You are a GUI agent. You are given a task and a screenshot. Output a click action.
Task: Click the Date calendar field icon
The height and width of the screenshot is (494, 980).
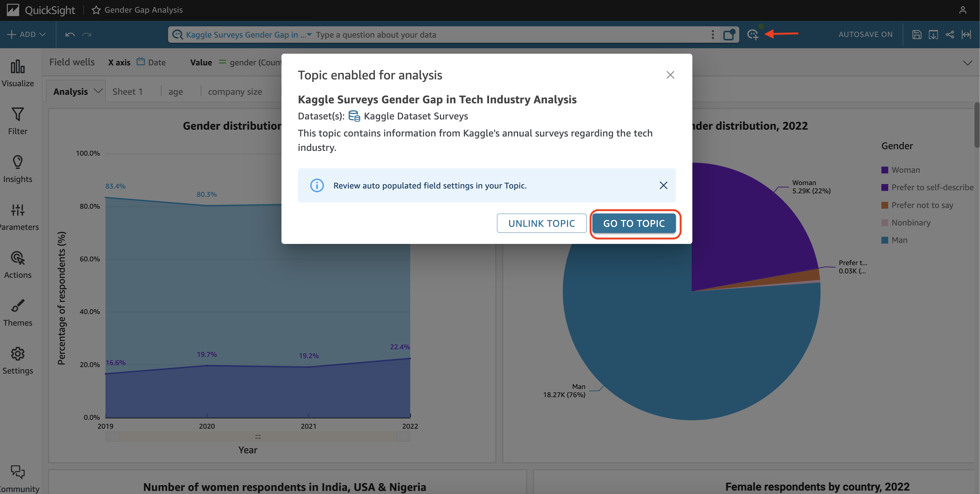pos(141,62)
